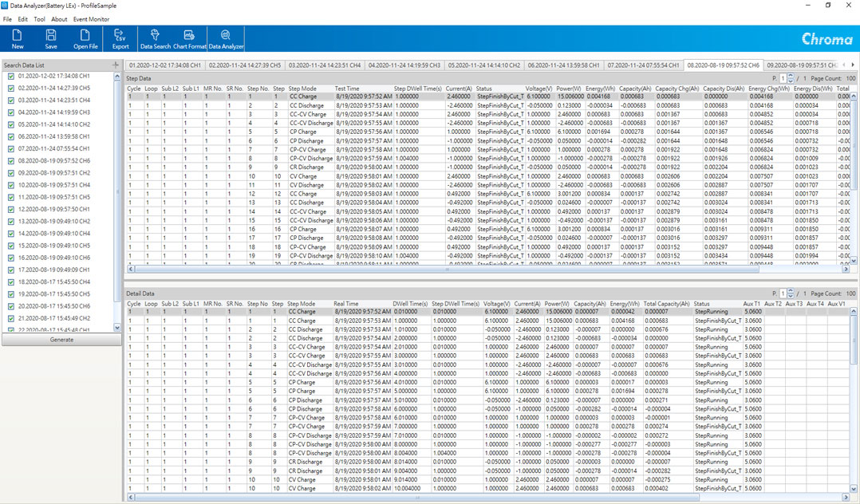Image resolution: width=860 pixels, height=504 pixels.
Task: Click the Step Mode column header in Step Data
Action: [302, 89]
